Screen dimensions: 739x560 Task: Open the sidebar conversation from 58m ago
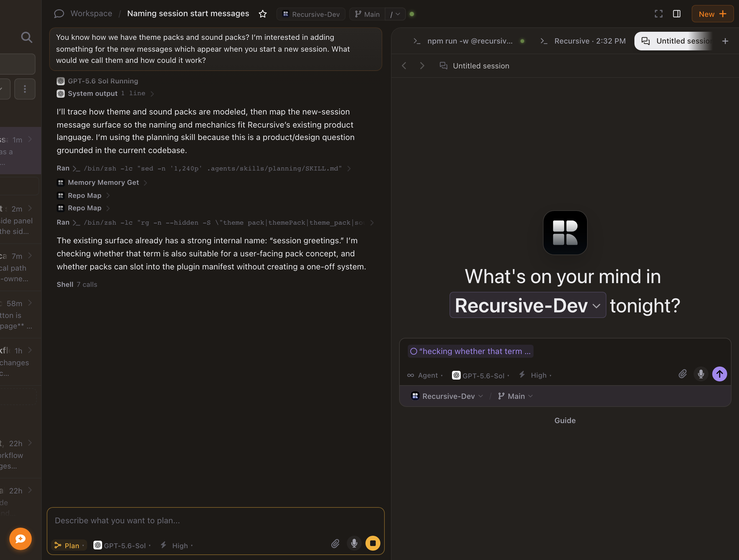coord(20,315)
